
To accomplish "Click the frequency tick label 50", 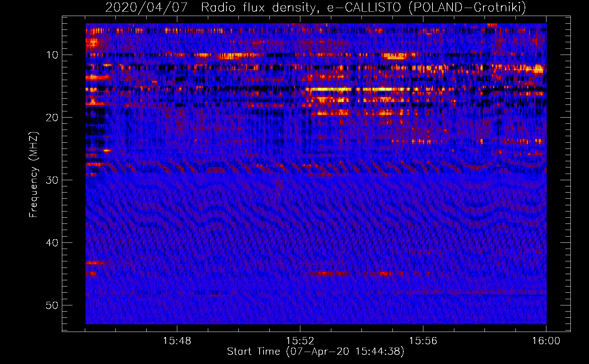I will [x=52, y=305].
